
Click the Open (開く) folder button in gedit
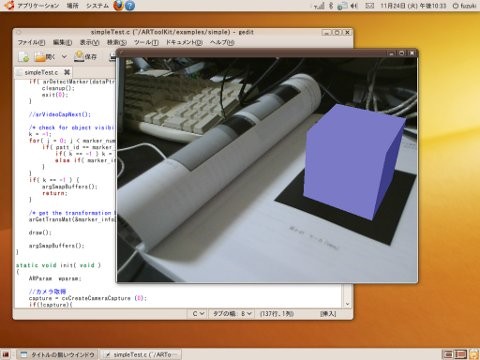click(x=45, y=57)
